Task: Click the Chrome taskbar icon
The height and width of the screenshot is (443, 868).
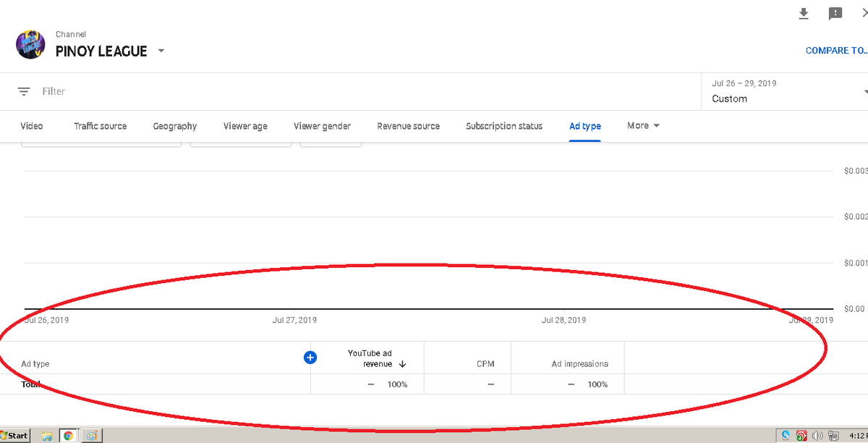Action: 69,436
